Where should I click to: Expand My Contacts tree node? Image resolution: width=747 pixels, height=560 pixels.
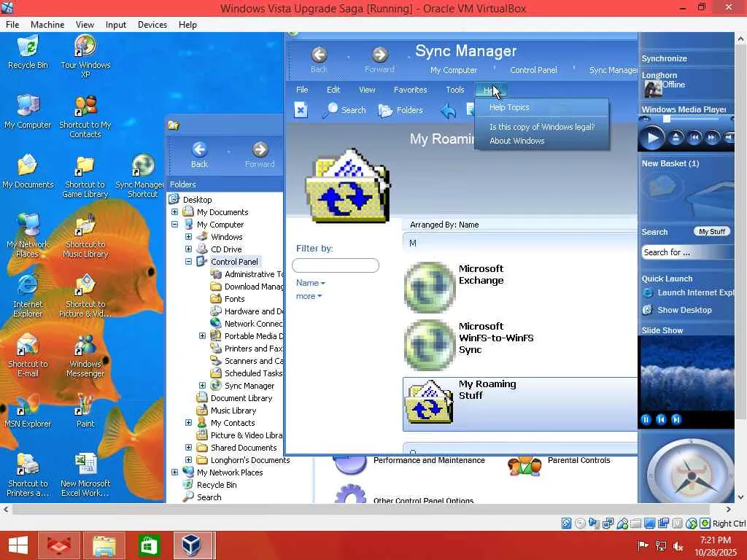pos(189,422)
